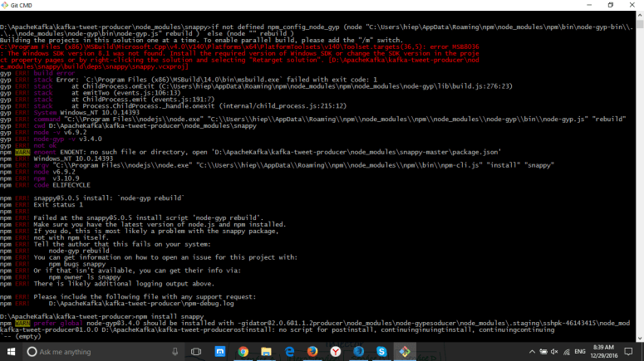Click the scrollbar up arrow

click(x=640, y=14)
